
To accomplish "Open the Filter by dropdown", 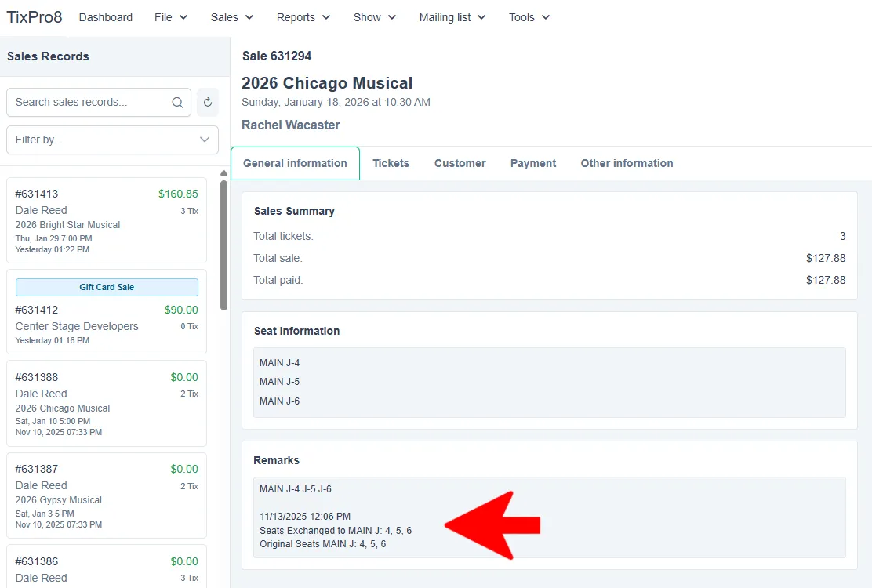I will [x=112, y=140].
